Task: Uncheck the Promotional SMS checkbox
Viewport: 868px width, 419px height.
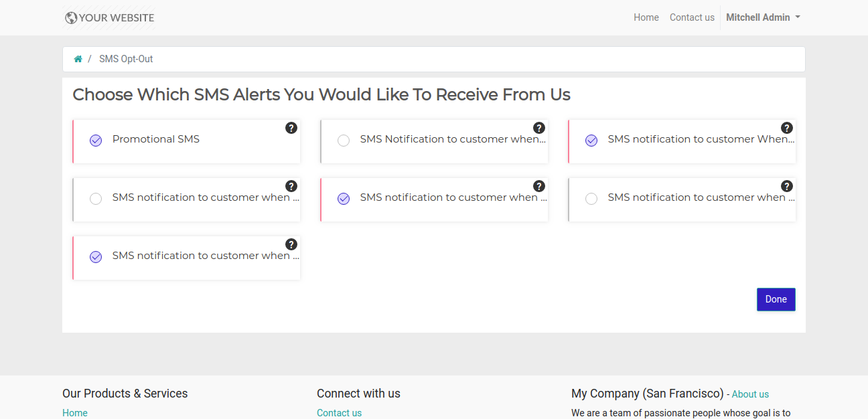Action: click(96, 141)
